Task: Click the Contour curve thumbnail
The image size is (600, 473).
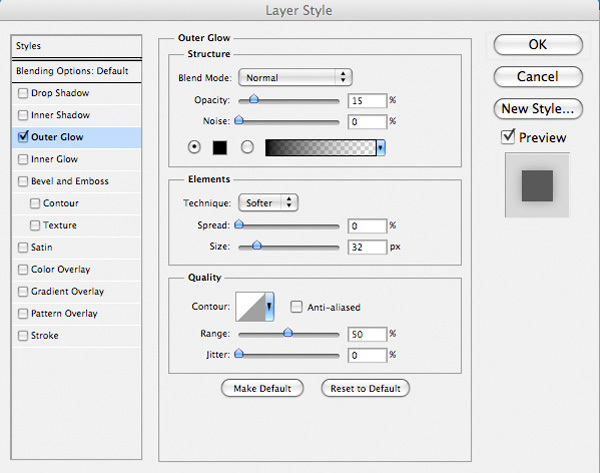Action: tap(250, 307)
